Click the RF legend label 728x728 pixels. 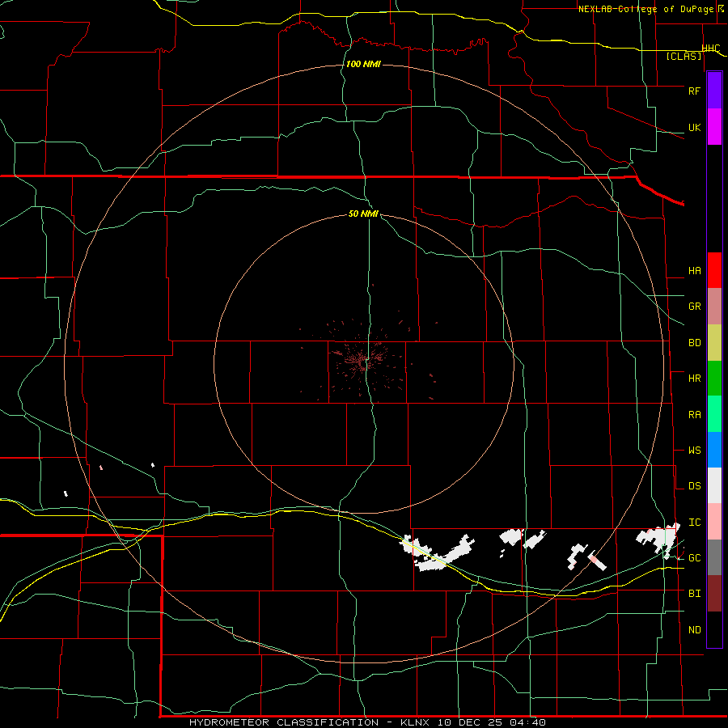click(x=694, y=91)
